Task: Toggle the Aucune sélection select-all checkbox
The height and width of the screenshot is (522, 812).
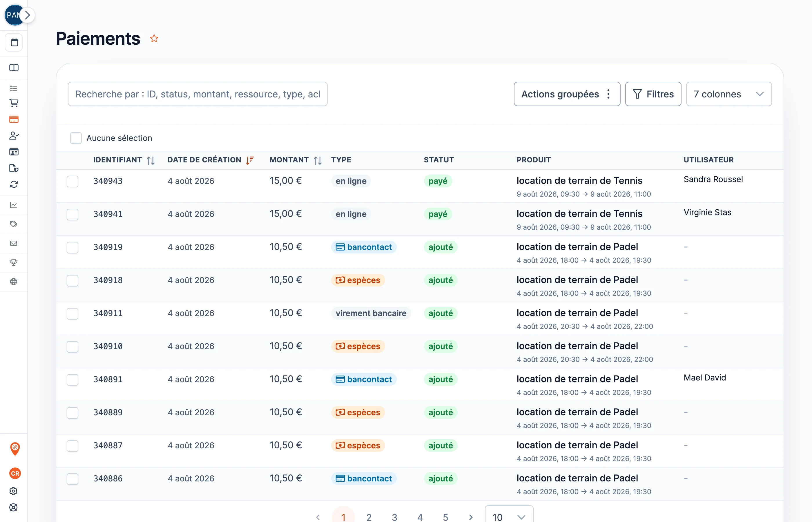Action: (76, 138)
